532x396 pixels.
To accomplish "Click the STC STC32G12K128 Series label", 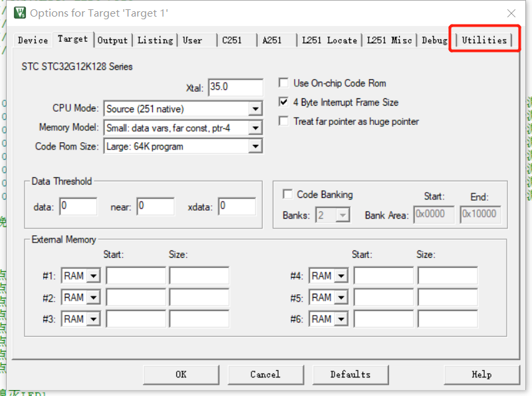I will (x=77, y=66).
